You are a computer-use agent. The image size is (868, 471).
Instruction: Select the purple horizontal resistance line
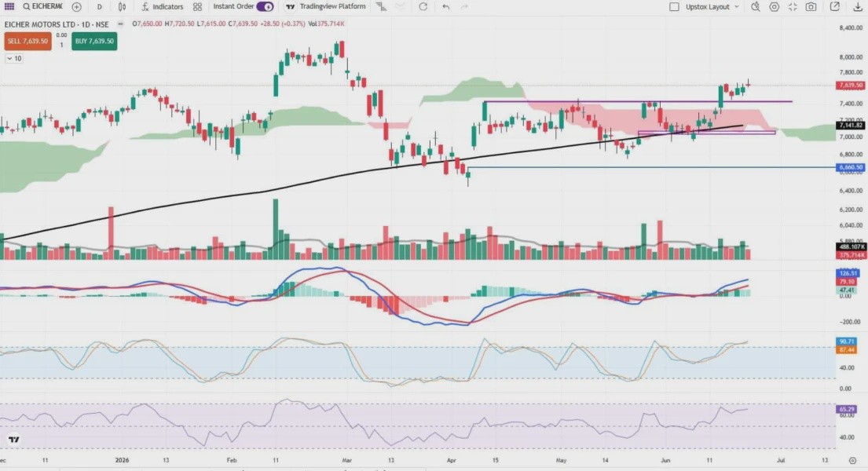click(638, 102)
